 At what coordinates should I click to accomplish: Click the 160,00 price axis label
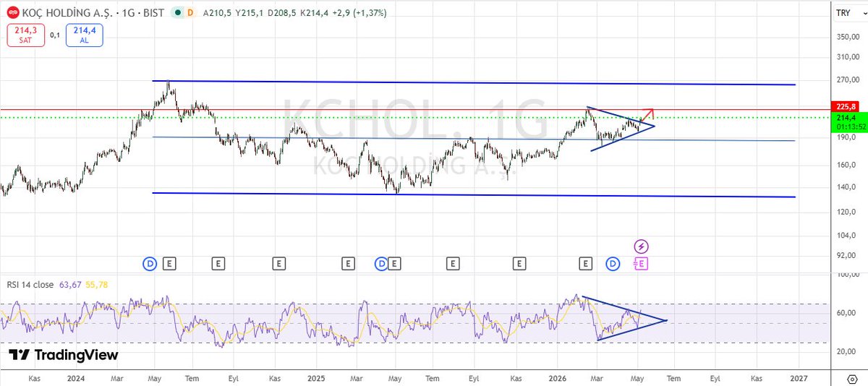tap(848, 164)
